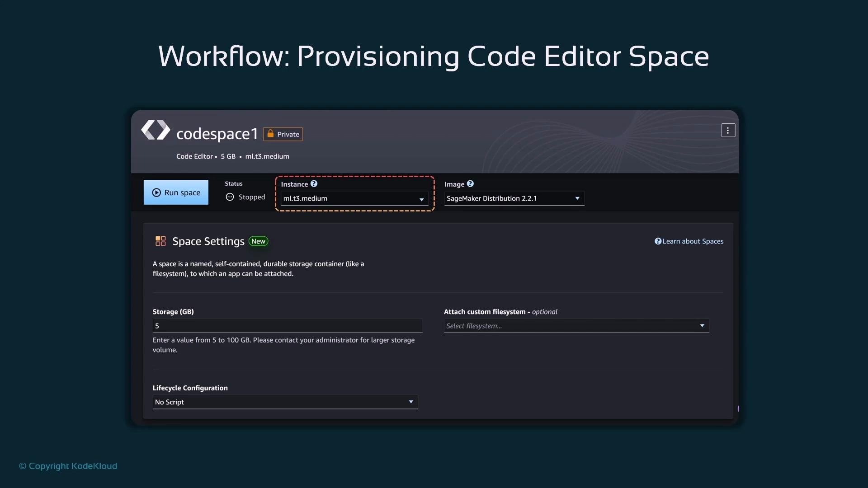Click the Image dropdown arrow
This screenshot has height=488, width=868.
click(577, 198)
